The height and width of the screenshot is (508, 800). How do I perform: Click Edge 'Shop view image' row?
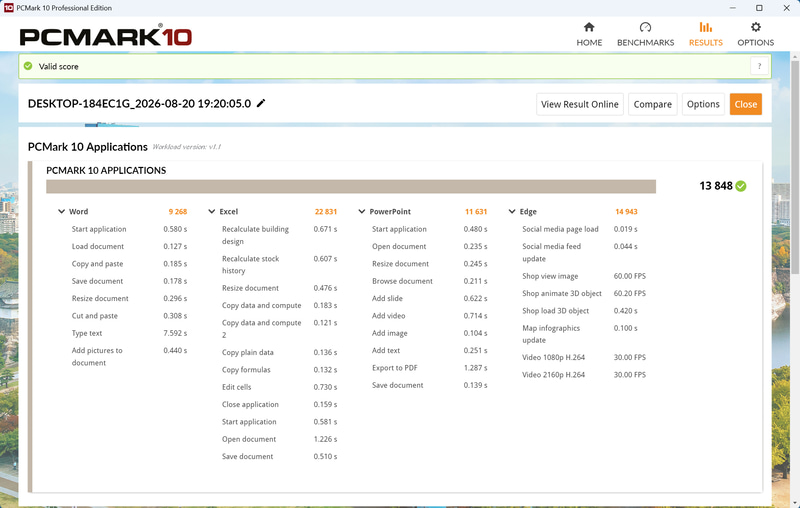[584, 276]
